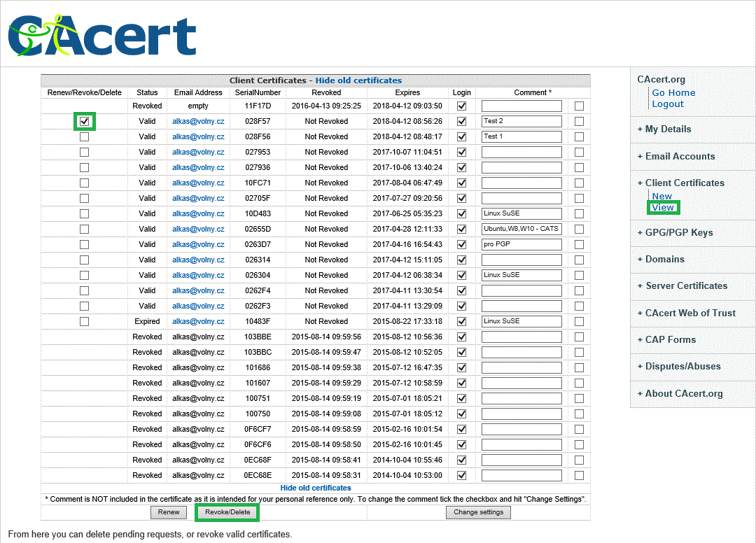Click the Logout link
This screenshot has width=756, height=543.
pos(668,104)
